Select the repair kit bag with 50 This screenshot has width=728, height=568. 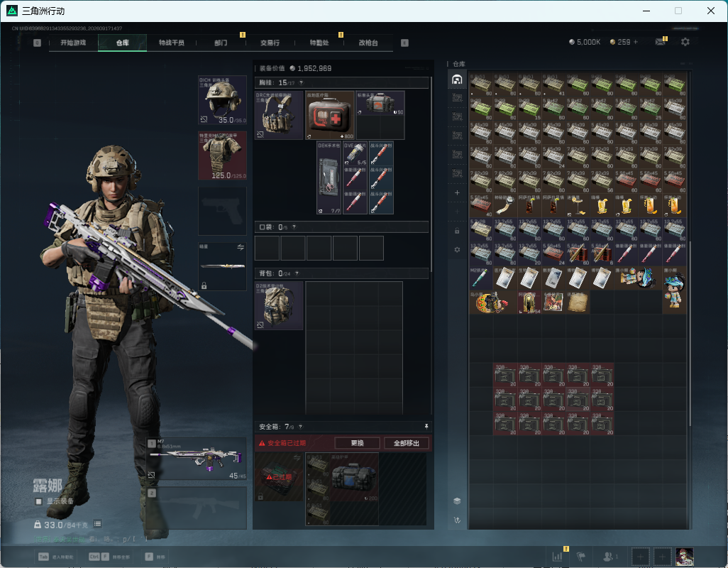pyautogui.click(x=380, y=103)
